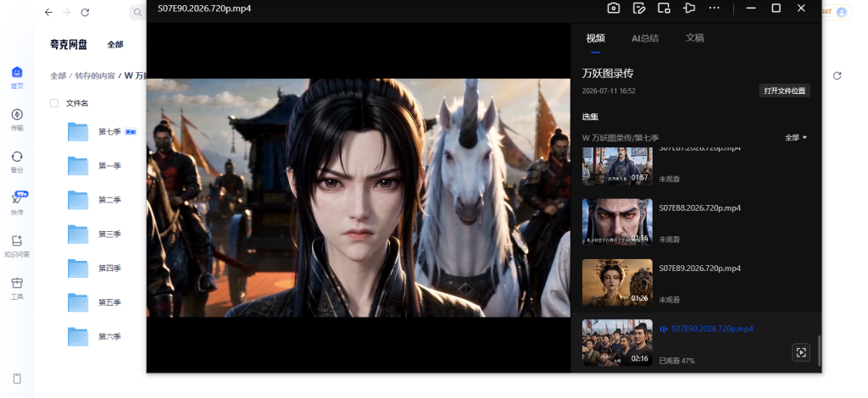The width and height of the screenshot is (868, 398).
Task: Locate current episode with the focus icon
Action: coord(801,352)
